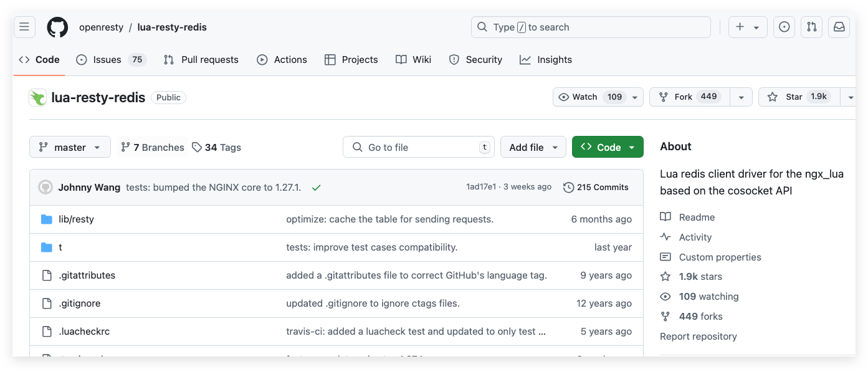Fork this repository
Image resolution: width=868 pixels, height=369 pixels.
690,97
